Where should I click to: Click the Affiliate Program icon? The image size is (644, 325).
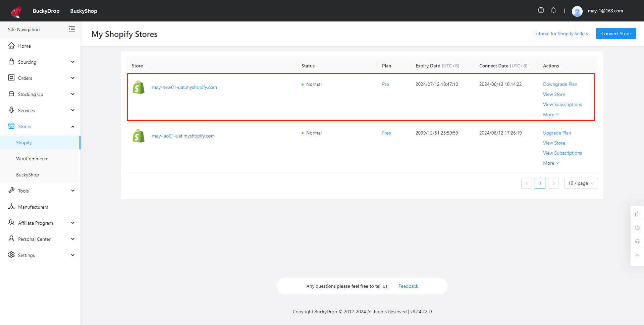[x=11, y=223]
